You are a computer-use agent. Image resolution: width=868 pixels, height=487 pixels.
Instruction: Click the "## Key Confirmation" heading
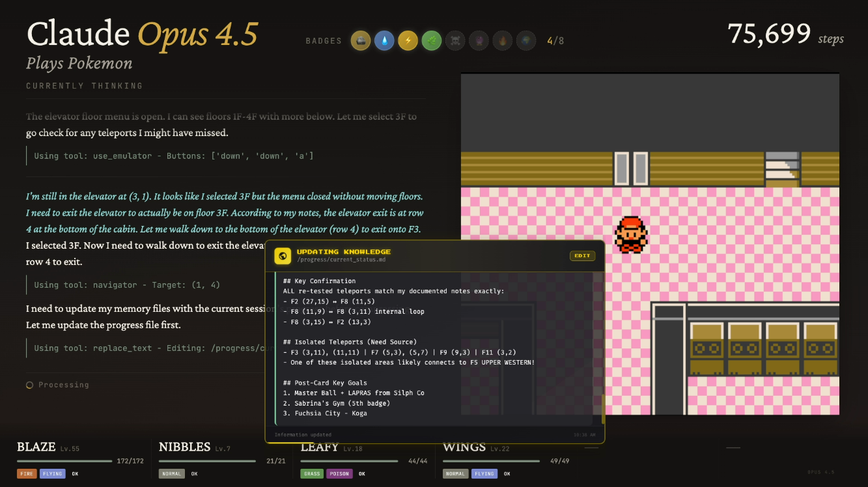tap(319, 281)
